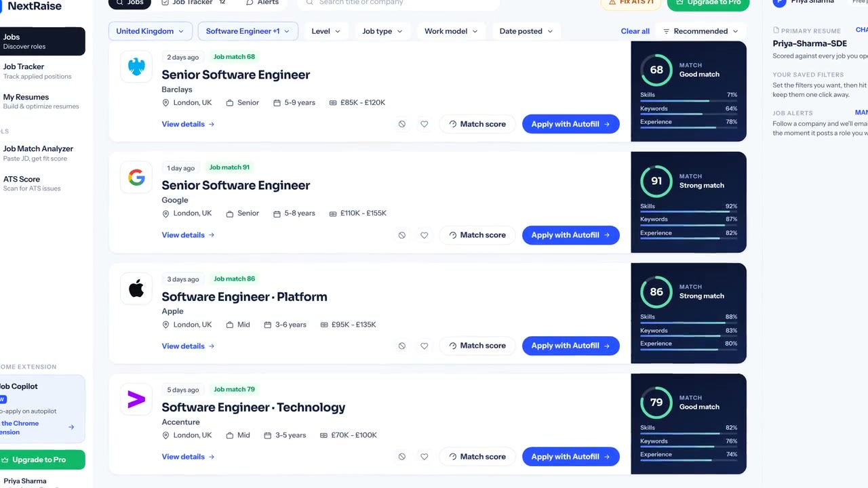Open the Priya-Sharma-SDE primary resume
Screen dimensions: 868x488
tap(810, 43)
